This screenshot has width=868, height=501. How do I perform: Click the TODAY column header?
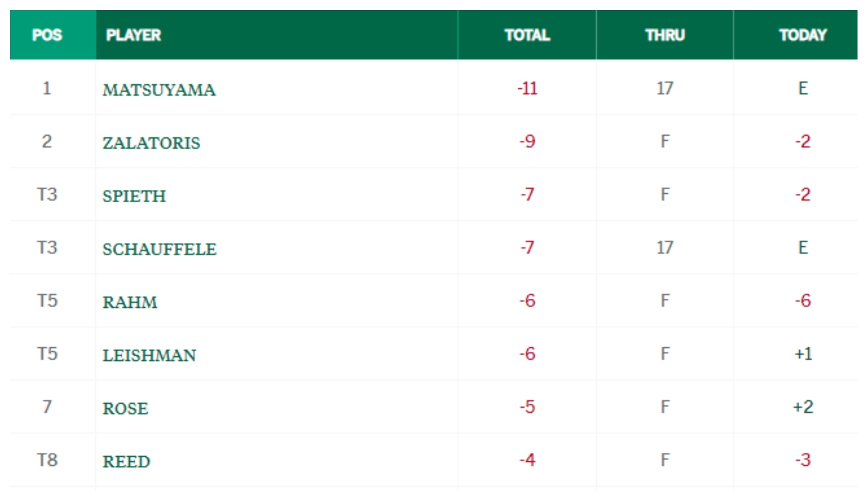pyautogui.click(x=803, y=35)
